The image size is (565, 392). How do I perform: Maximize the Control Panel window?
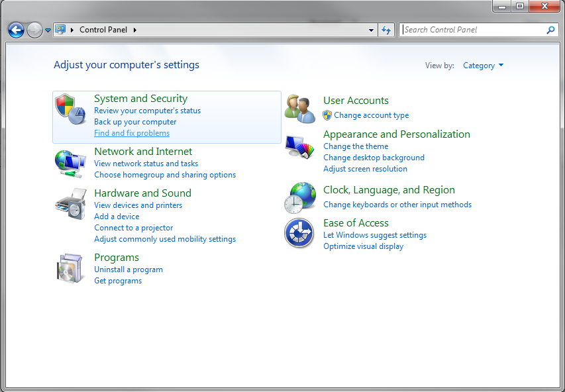point(520,6)
